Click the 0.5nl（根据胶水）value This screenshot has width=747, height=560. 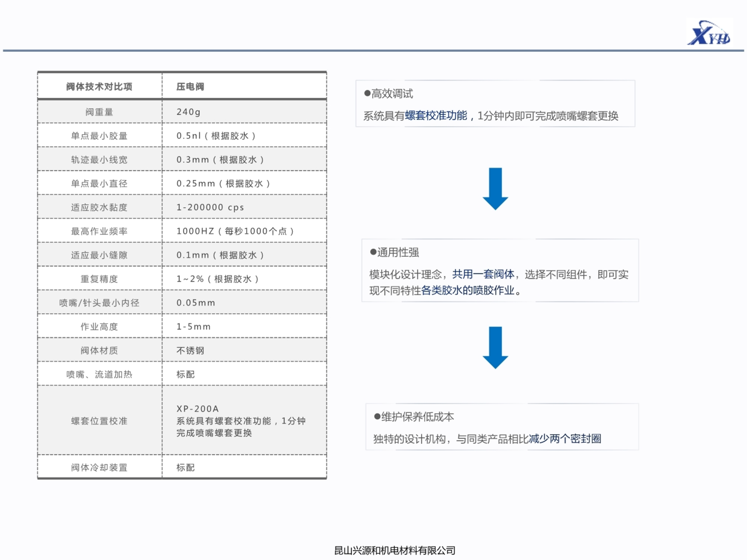217,136
